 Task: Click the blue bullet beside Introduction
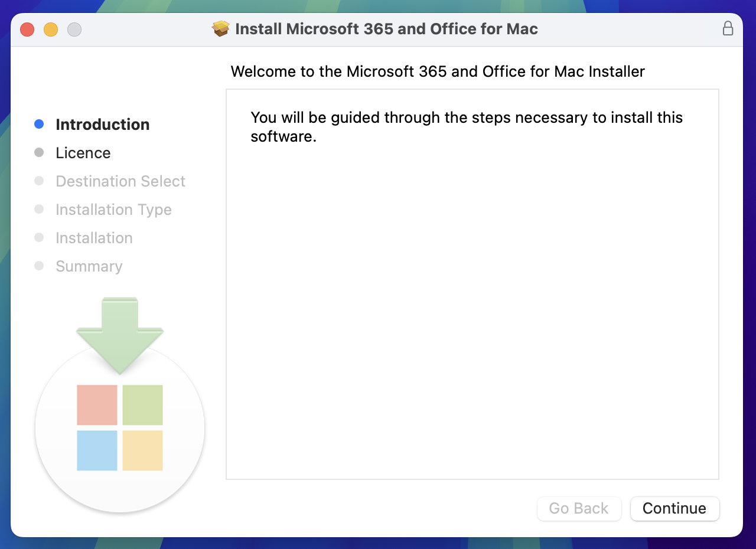[x=39, y=124]
